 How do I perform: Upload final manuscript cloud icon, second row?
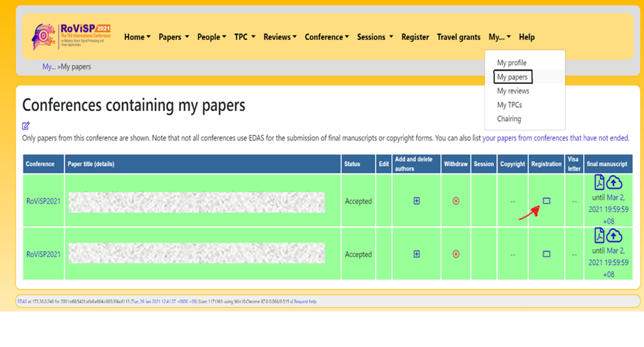coord(615,236)
